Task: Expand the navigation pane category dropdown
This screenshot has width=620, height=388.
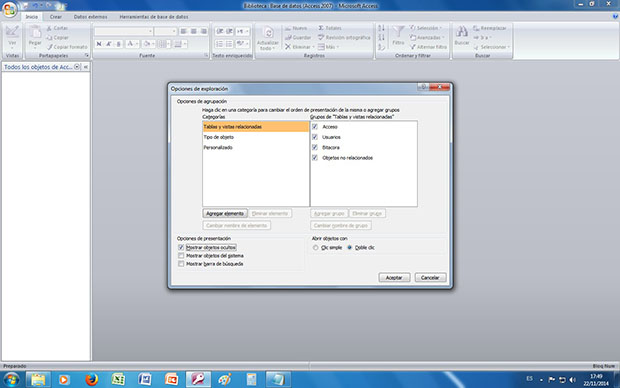Action: (77, 67)
